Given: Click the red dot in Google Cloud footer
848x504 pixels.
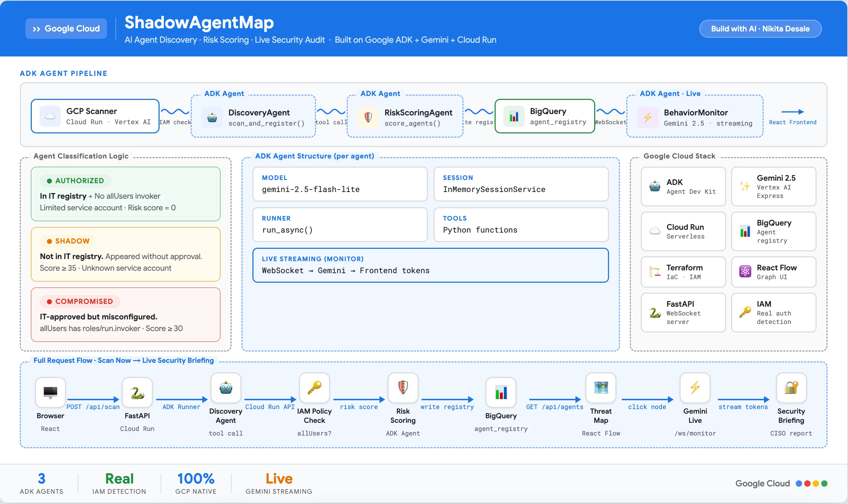Looking at the screenshot, I should 807,484.
